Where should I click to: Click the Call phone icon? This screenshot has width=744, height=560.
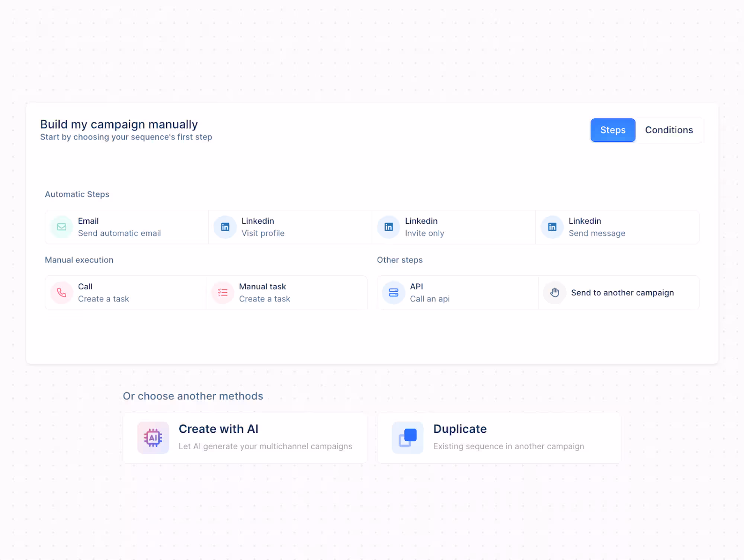click(x=61, y=293)
